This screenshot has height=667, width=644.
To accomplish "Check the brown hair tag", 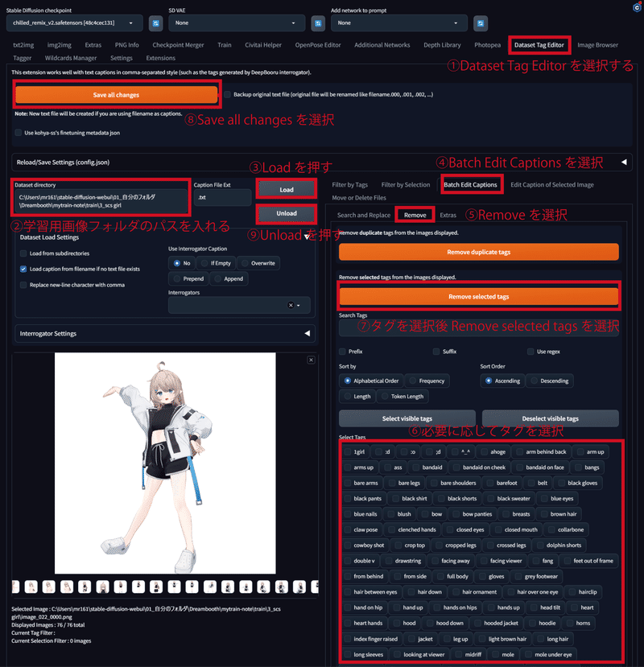I will (x=544, y=514).
